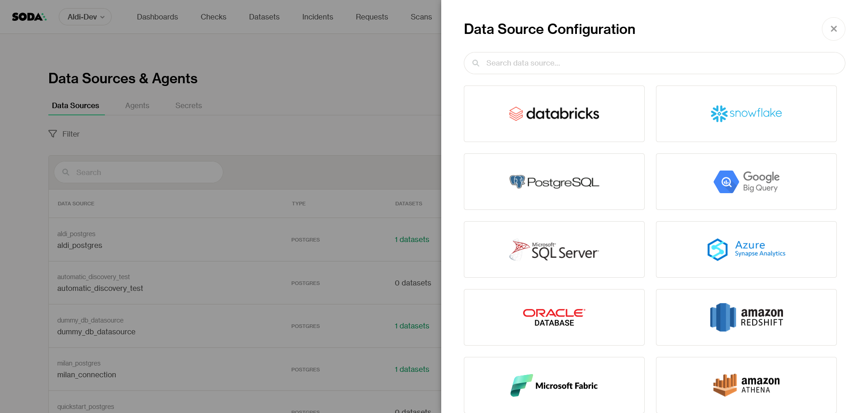This screenshot has width=868, height=413.
Task: Switch to the Secrets tab
Action: pyautogui.click(x=189, y=105)
